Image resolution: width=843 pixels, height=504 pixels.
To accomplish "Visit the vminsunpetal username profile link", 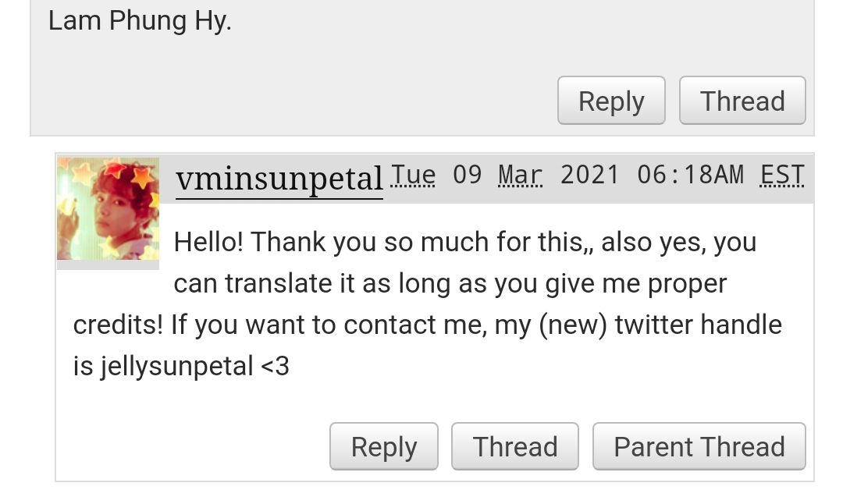I will click(x=279, y=179).
